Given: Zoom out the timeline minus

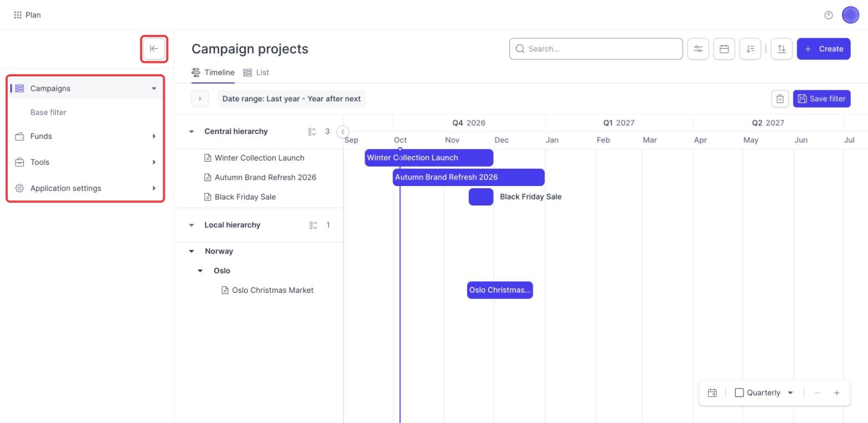Looking at the screenshot, I should [817, 393].
